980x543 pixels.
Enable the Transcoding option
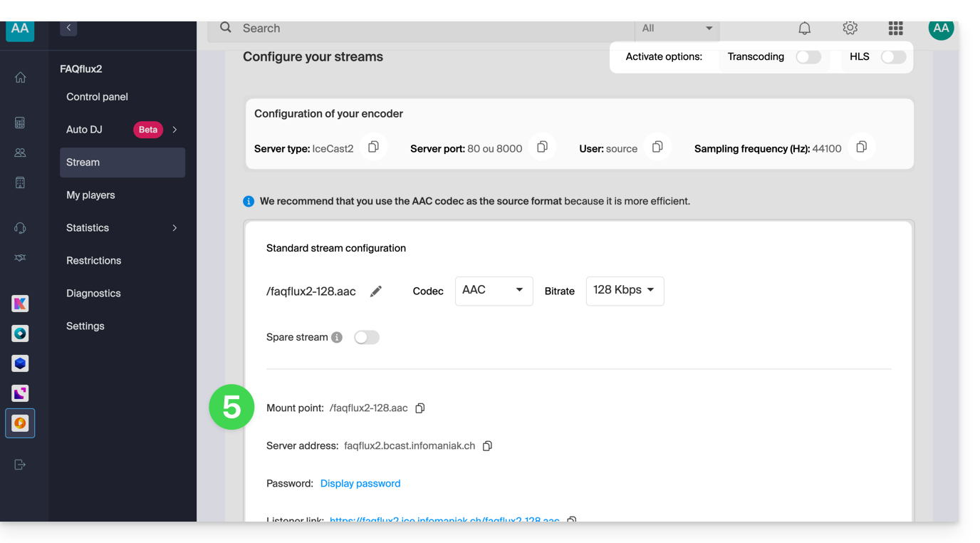[808, 57]
